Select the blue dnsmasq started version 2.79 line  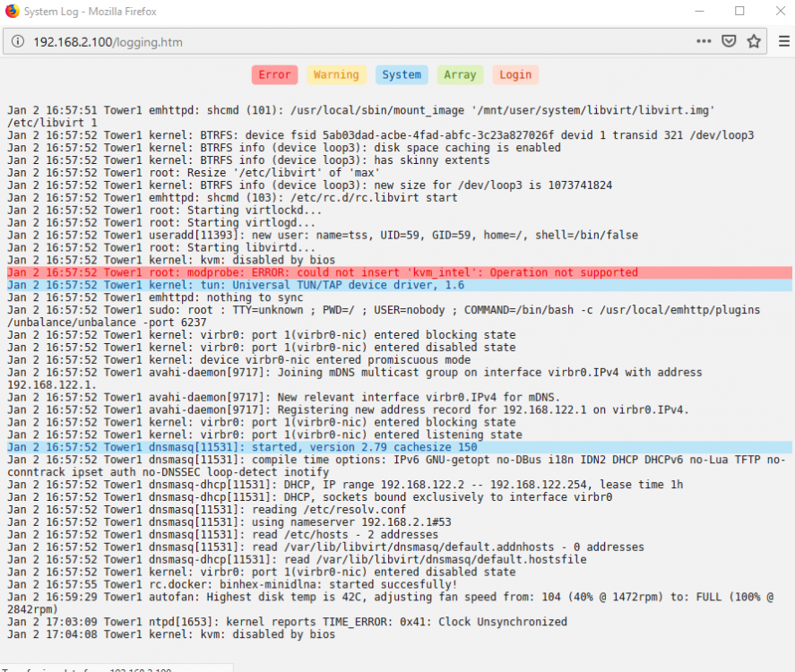[400, 447]
